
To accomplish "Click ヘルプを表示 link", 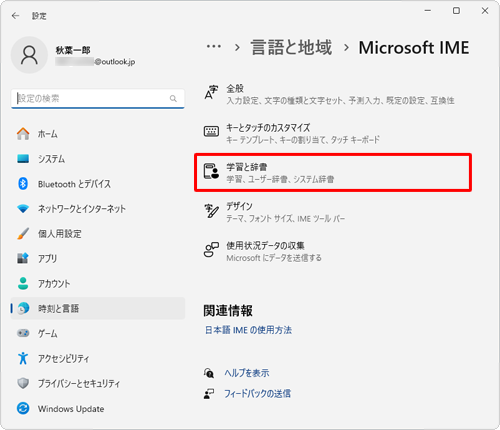I will click(247, 373).
